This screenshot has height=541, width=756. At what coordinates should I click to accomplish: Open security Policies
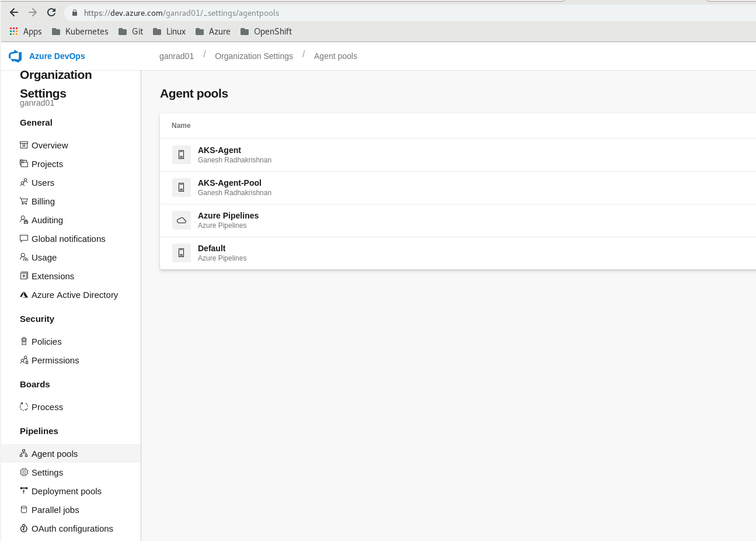pos(47,342)
